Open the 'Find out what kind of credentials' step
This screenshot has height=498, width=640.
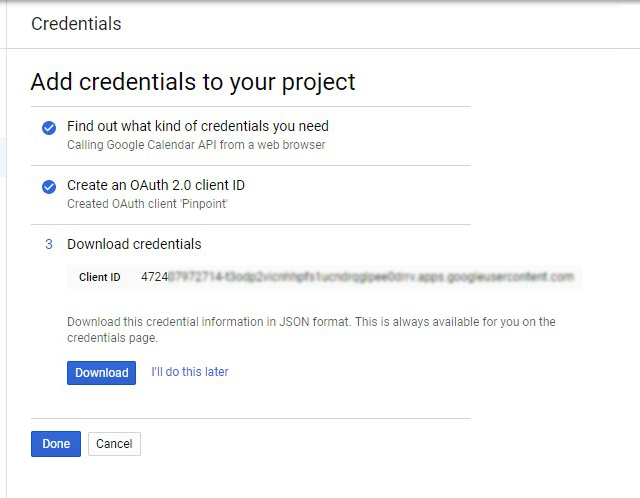click(197, 126)
